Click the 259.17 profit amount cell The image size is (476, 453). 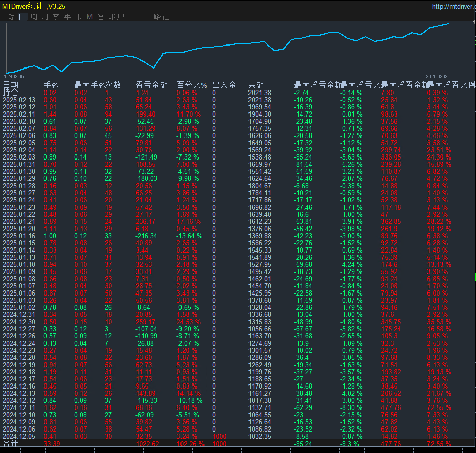pos(146,322)
